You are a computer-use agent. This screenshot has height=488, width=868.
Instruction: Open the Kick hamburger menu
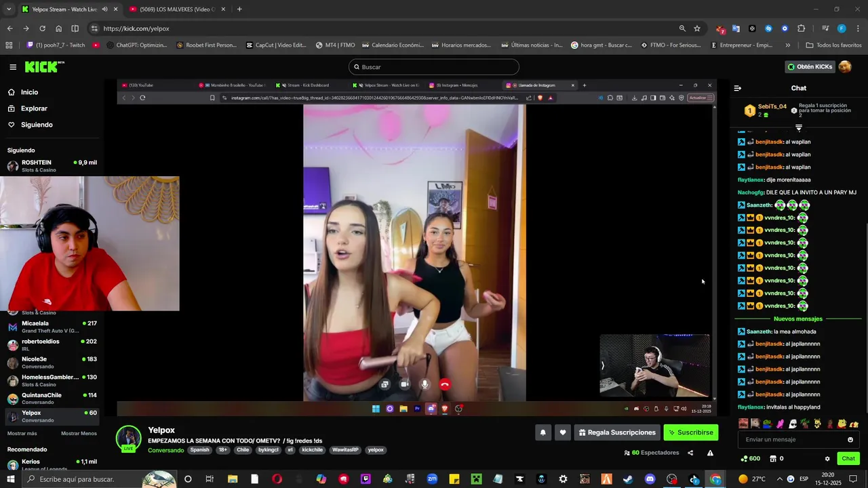click(x=13, y=67)
